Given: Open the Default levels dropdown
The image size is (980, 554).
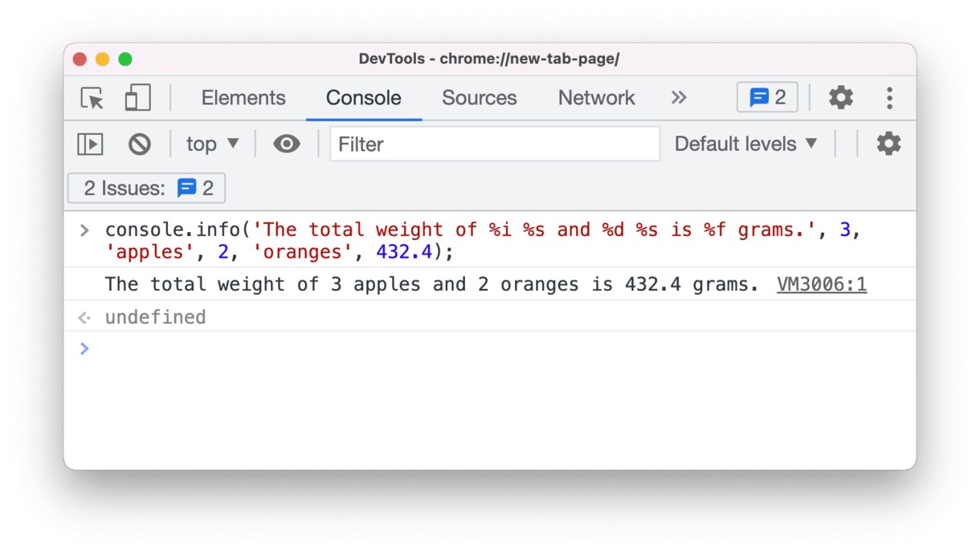Looking at the screenshot, I should (745, 145).
